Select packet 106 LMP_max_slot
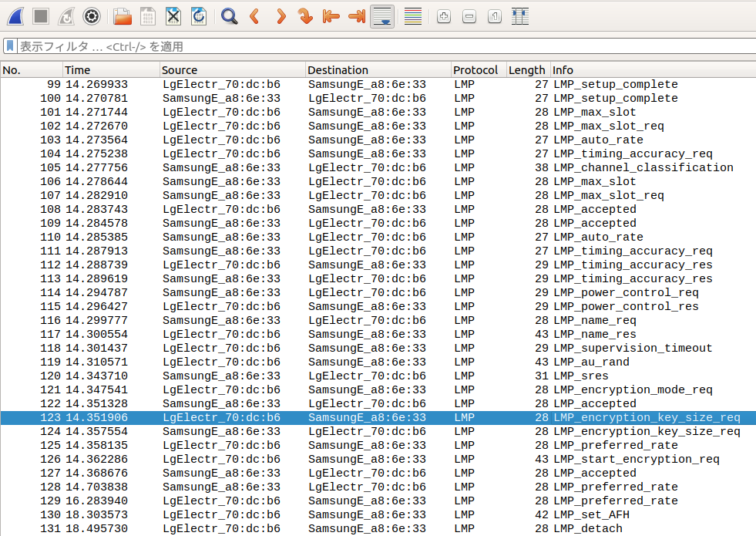Screen dimensions: 756x536 pyautogui.click(x=378, y=181)
